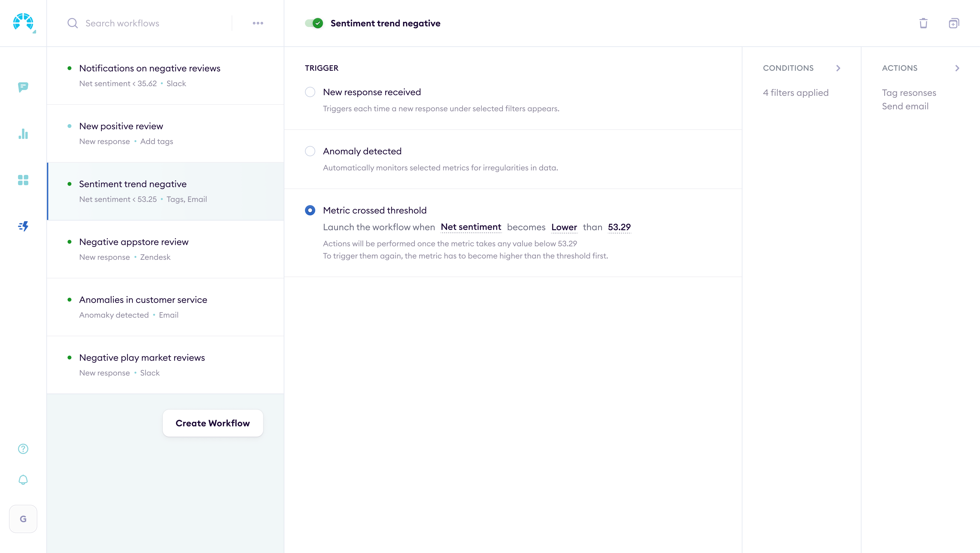Select the workflows lightning icon

(23, 226)
